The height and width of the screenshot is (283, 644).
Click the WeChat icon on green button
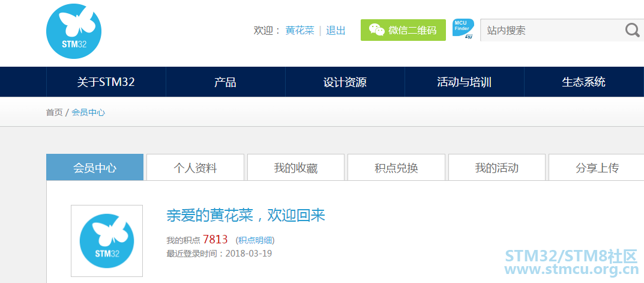pyautogui.click(x=377, y=30)
